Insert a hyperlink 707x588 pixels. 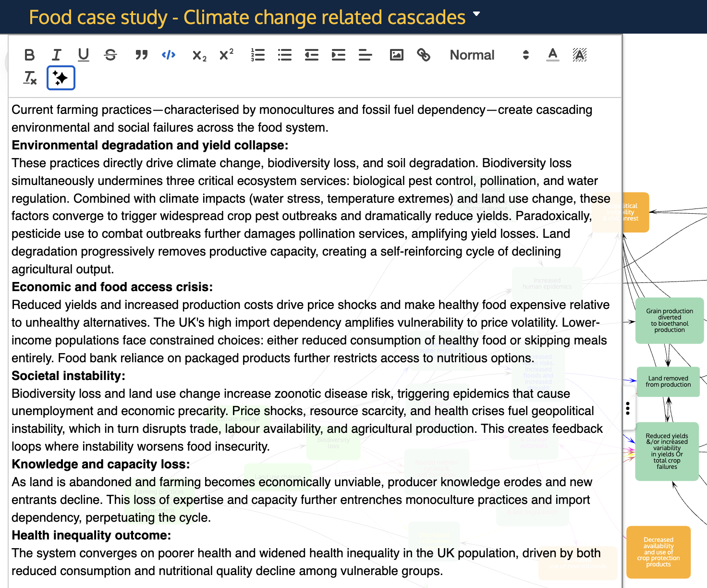pyautogui.click(x=423, y=55)
